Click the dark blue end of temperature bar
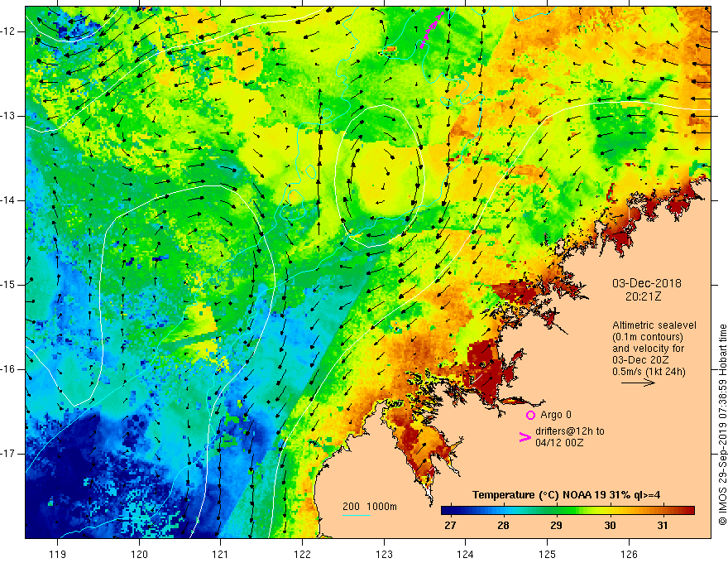Image resolution: width=728 pixels, height=563 pixels. [447, 511]
